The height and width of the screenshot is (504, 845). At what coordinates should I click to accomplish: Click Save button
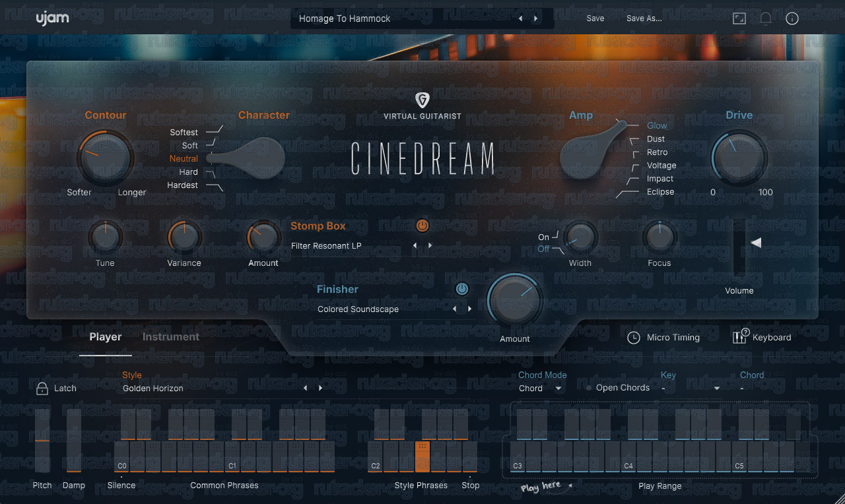(x=595, y=18)
